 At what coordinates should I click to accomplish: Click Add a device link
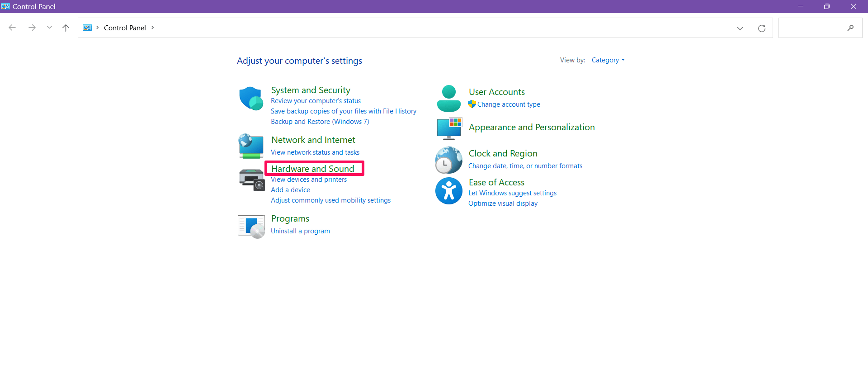coord(290,190)
